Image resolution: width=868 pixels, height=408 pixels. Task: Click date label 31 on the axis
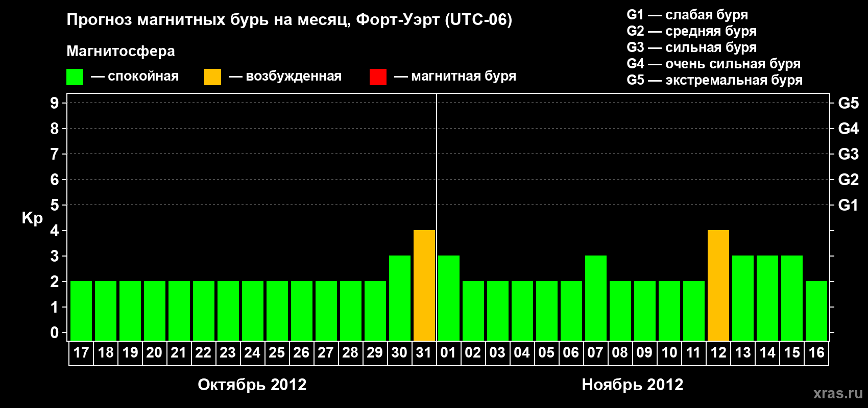424,352
